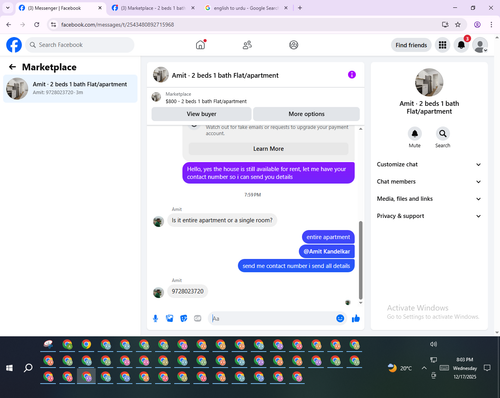Select Amit conversation in Marketplace list
500x398 pixels.
[x=70, y=88]
